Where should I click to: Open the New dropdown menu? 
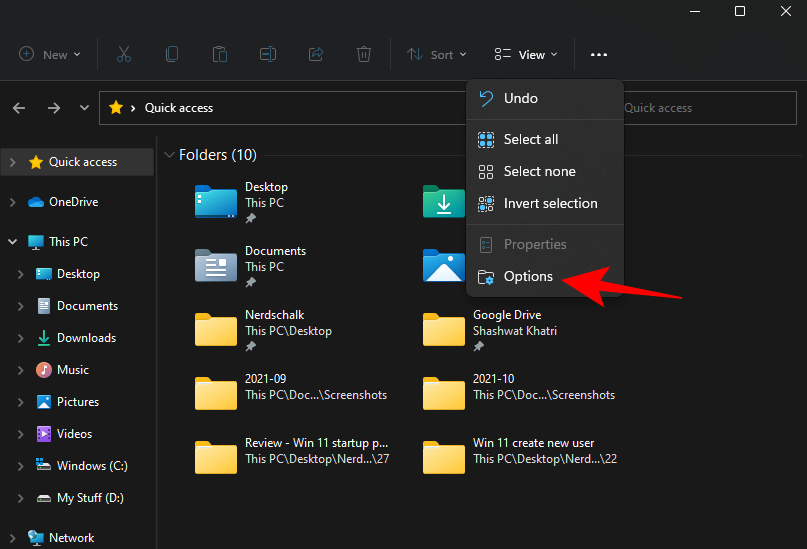click(50, 55)
